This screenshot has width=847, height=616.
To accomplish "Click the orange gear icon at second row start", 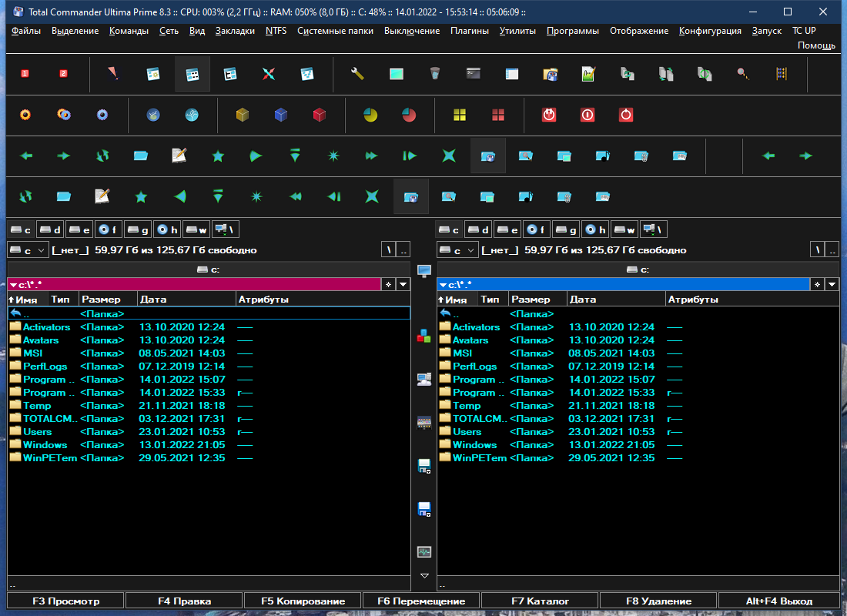I will [x=25, y=115].
